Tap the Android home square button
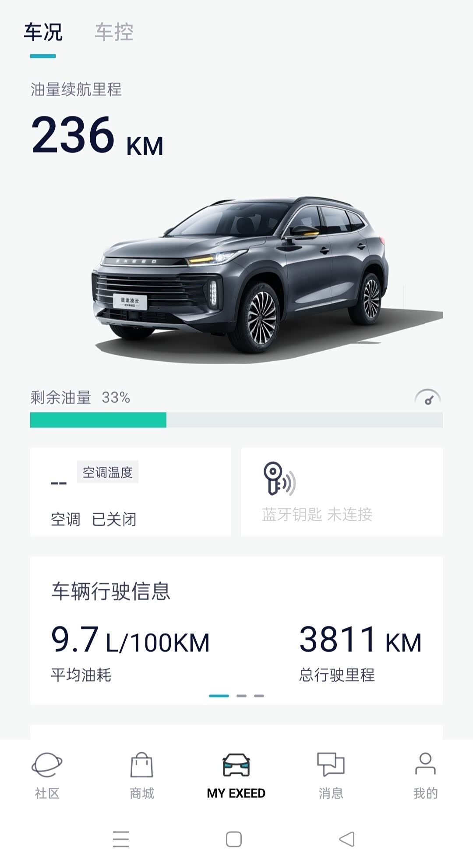Screen dimensions: 473x868 234,840
